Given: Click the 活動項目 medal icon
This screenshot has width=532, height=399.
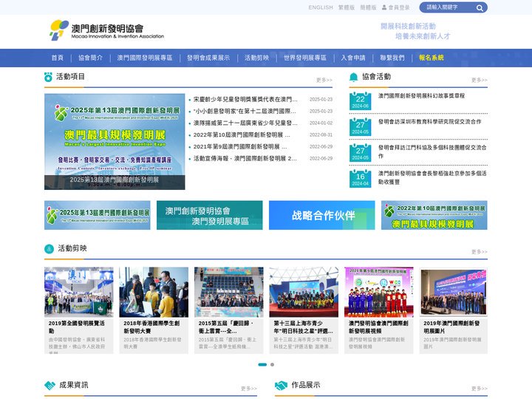Looking at the screenshot, I should click(x=48, y=77).
